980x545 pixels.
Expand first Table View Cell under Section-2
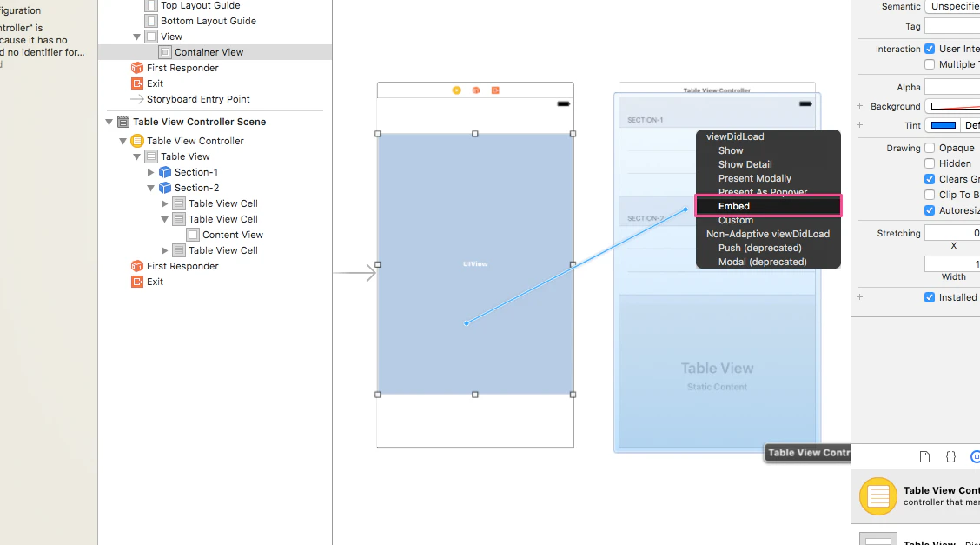[164, 203]
